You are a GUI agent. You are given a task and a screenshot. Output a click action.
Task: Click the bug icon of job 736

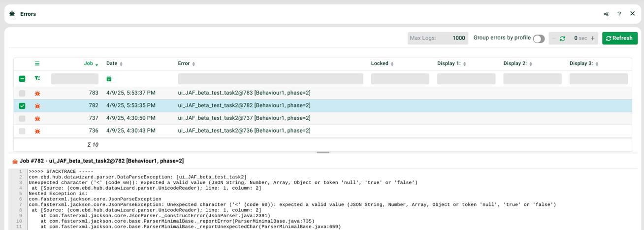(37, 131)
